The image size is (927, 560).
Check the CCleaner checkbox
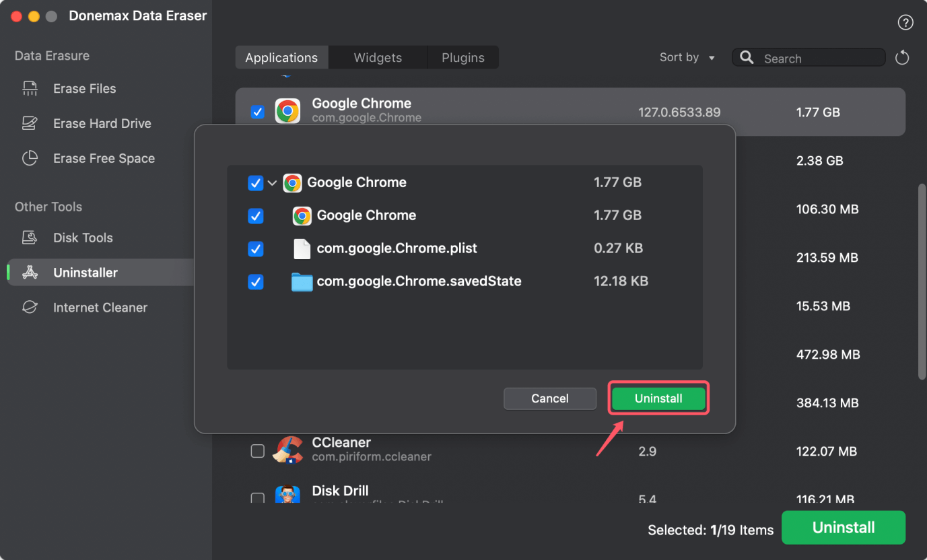click(x=257, y=451)
